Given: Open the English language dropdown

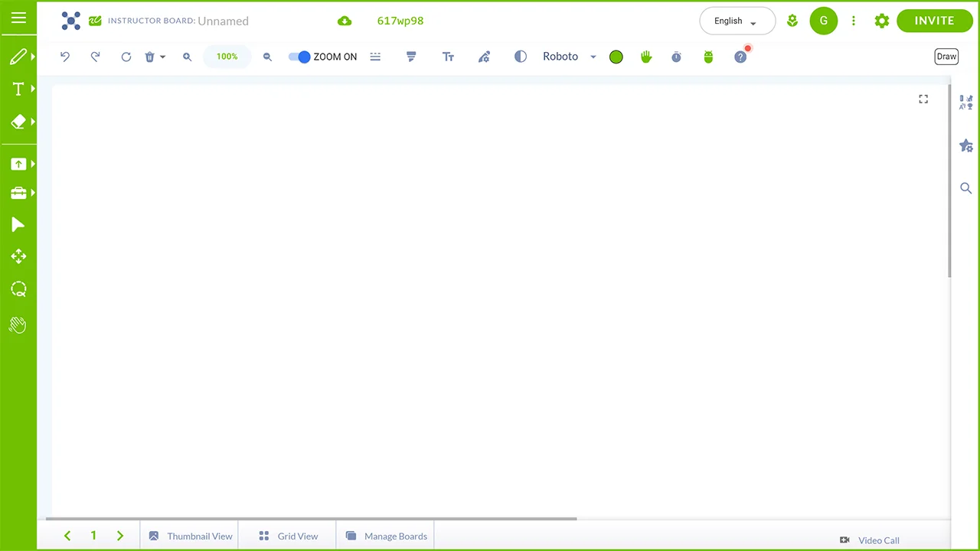Looking at the screenshot, I should coord(737,21).
